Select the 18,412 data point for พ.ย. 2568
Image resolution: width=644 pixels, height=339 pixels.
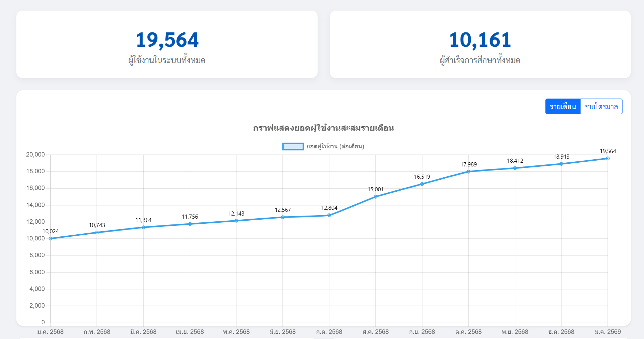[515, 168]
